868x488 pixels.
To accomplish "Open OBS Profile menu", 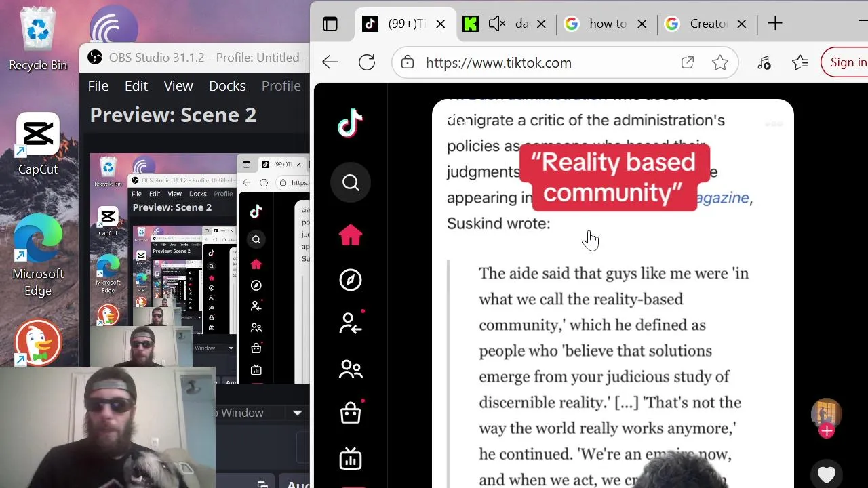I will pyautogui.click(x=281, y=86).
